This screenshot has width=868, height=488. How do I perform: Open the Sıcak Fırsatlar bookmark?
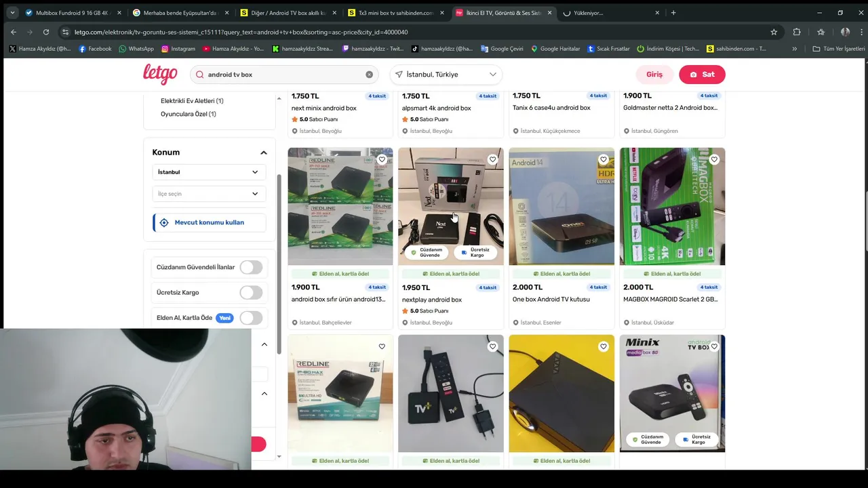[x=608, y=49]
